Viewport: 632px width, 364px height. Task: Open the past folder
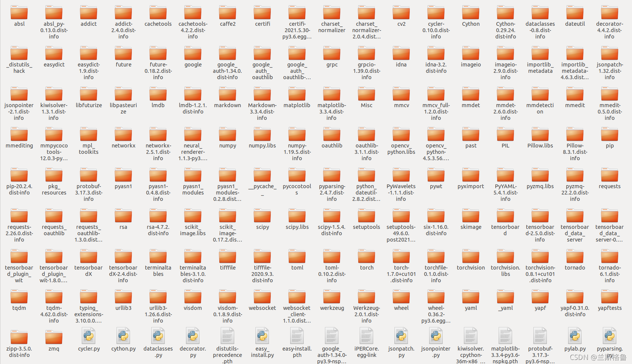click(x=471, y=134)
